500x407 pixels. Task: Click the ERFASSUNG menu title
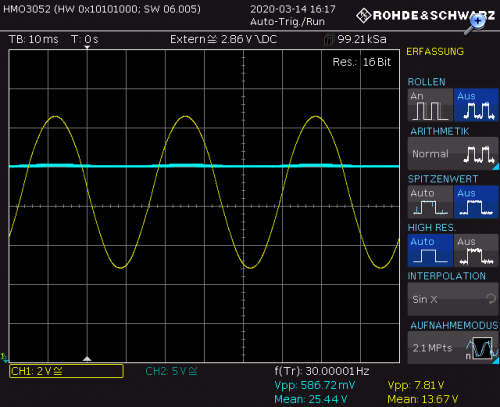click(x=435, y=51)
